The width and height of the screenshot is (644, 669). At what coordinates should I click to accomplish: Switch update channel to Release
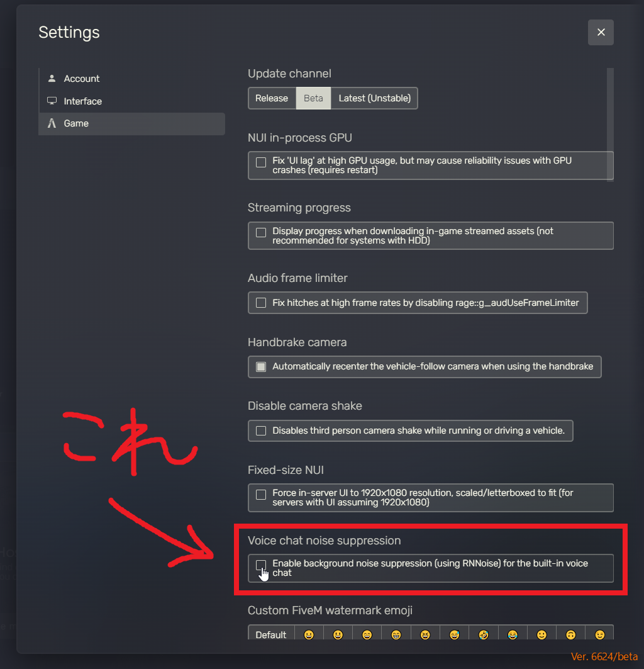(272, 98)
